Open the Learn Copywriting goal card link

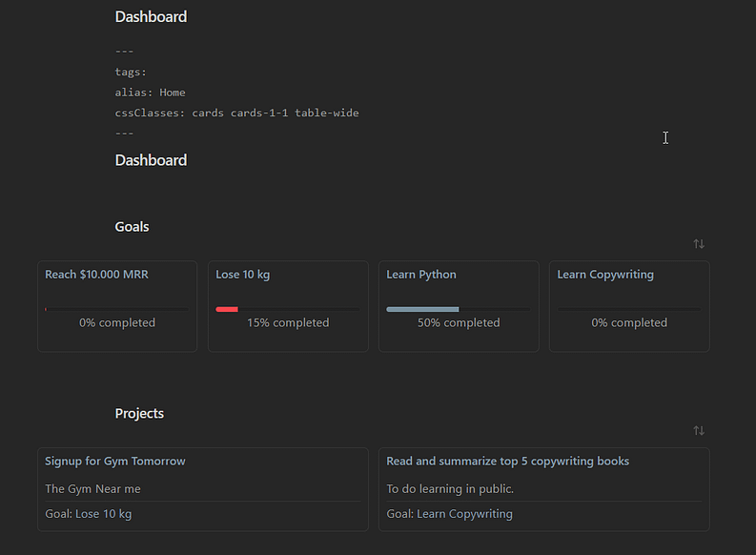[x=604, y=275]
